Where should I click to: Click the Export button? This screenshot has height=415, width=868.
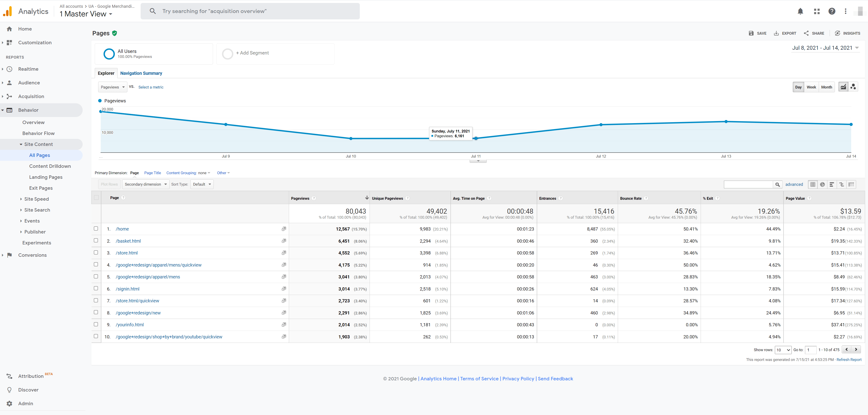[x=785, y=33]
